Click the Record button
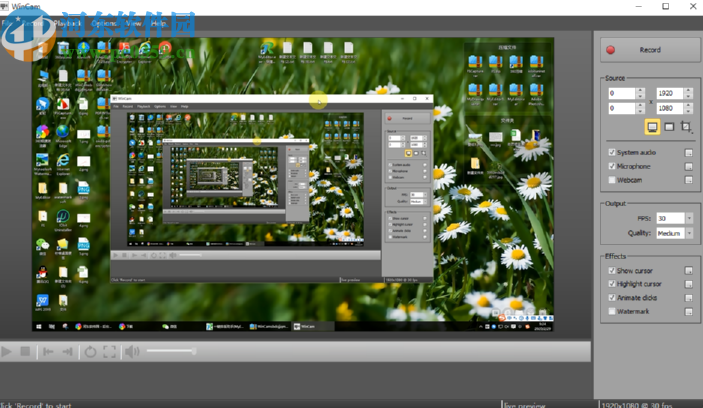Image resolution: width=703 pixels, height=408 pixels. point(648,49)
